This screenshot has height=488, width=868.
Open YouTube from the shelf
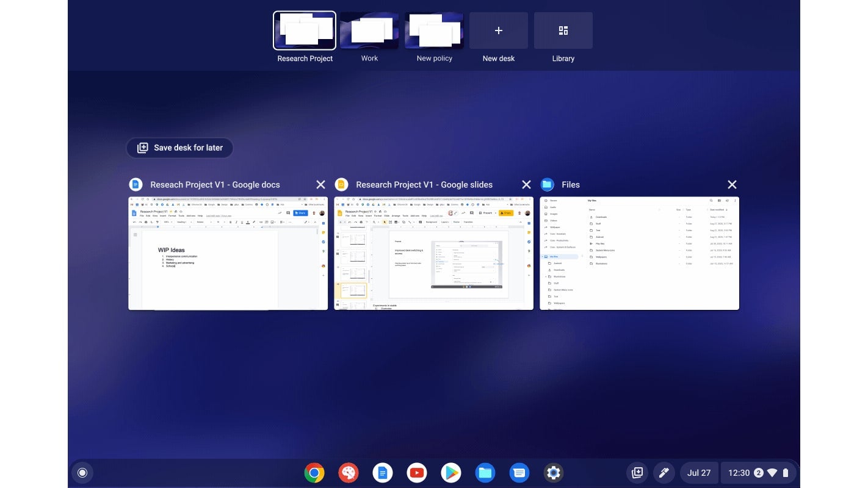pos(416,472)
